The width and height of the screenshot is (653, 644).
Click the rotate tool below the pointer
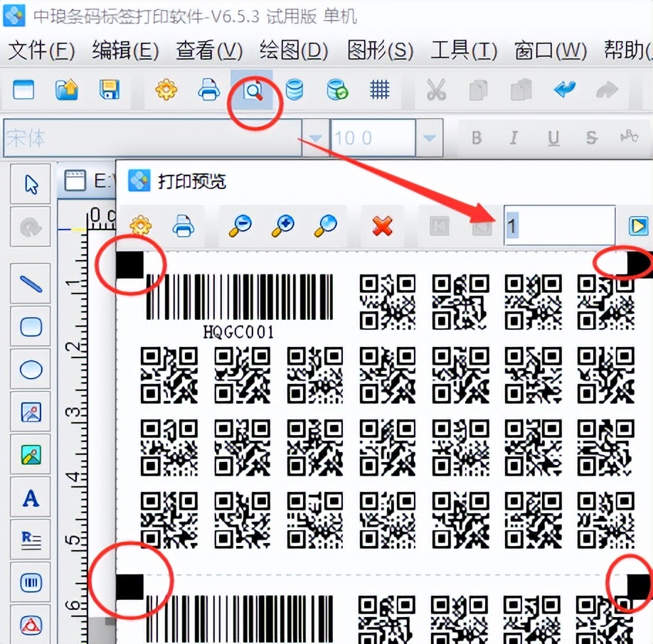(x=31, y=227)
